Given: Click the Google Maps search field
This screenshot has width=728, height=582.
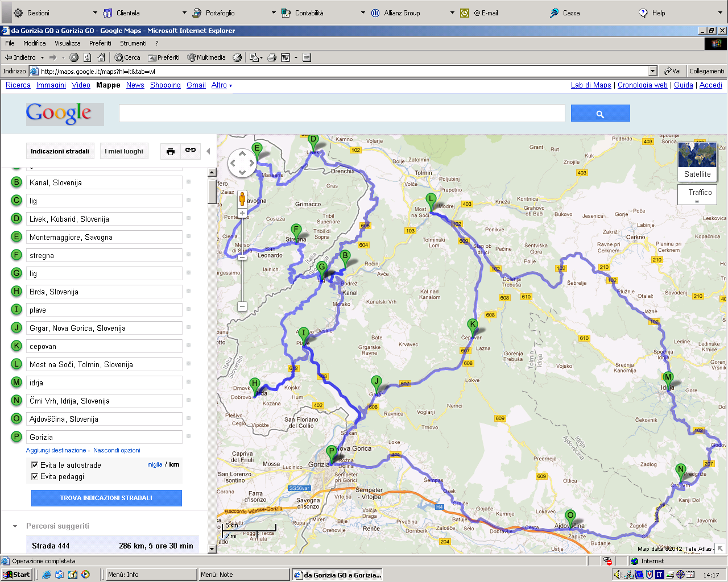Looking at the screenshot, I should click(342, 113).
